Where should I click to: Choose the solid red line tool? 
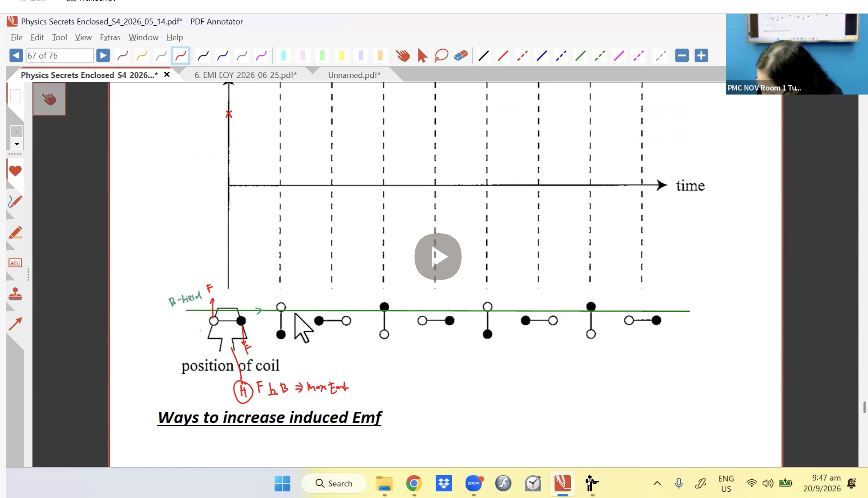(503, 55)
